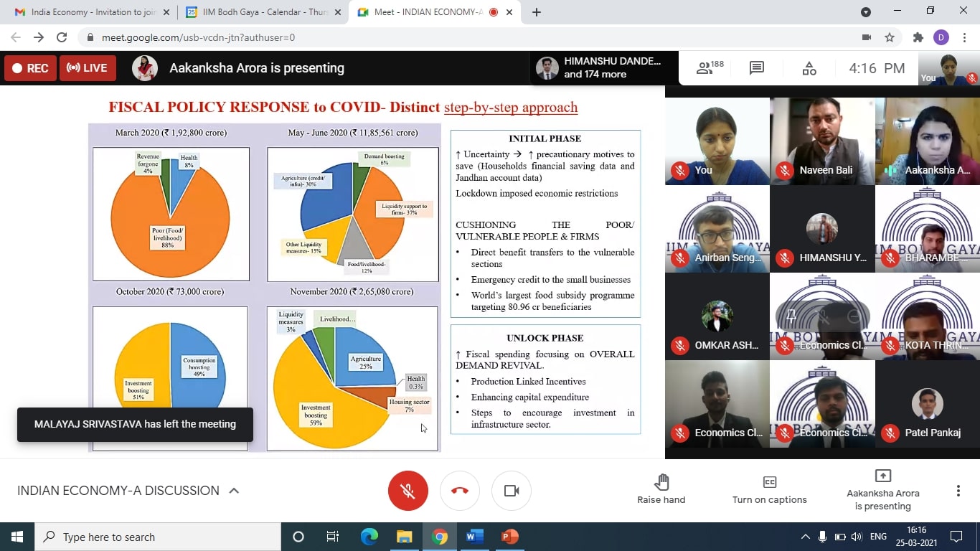Expand INDIAN ECONOMY-A DISCUSSION meeting details
Image resolution: width=980 pixels, height=551 pixels.
pyautogui.click(x=234, y=491)
